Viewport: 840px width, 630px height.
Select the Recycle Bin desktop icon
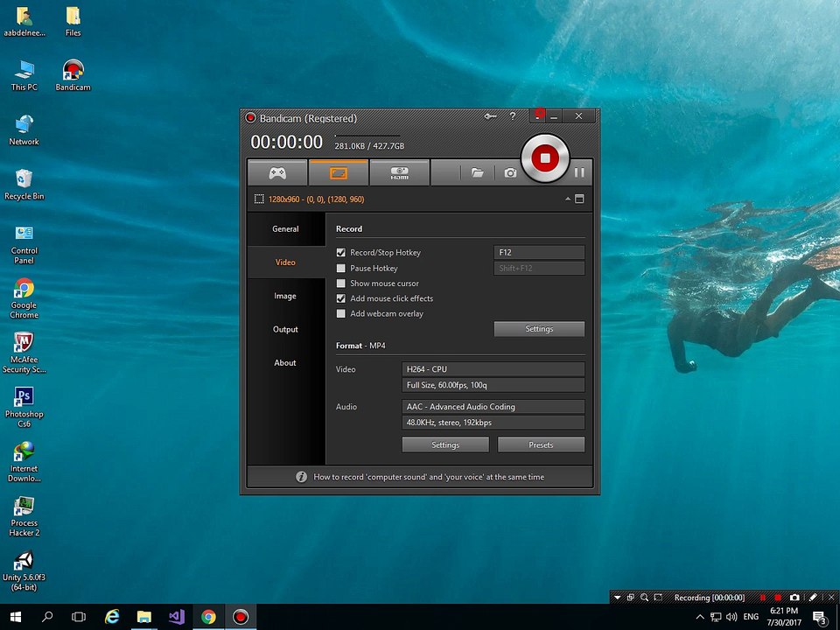[24, 185]
